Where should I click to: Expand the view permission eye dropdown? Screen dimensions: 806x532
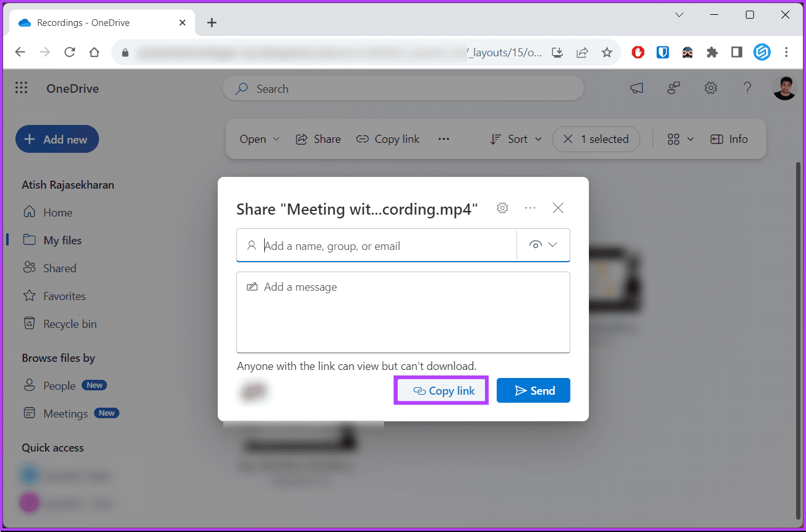(543, 245)
